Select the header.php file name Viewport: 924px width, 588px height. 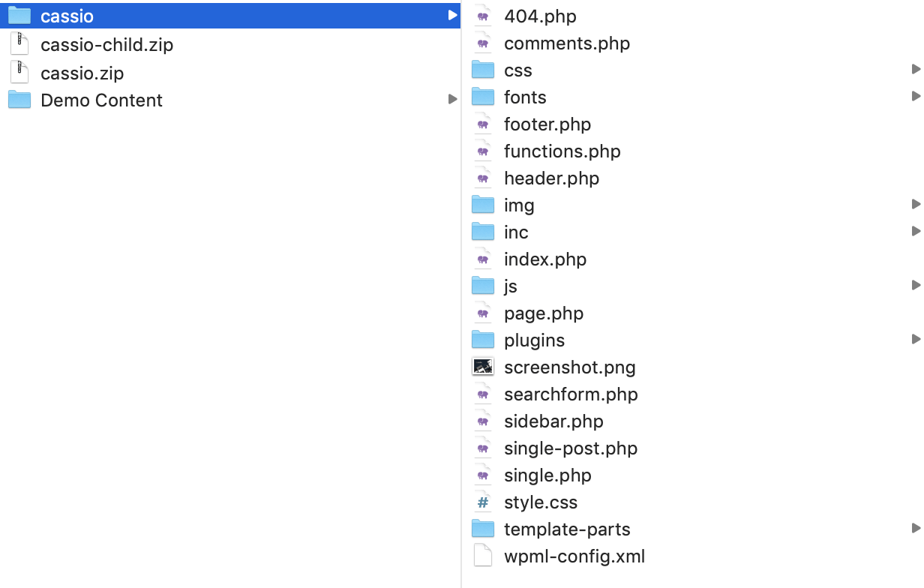click(551, 178)
